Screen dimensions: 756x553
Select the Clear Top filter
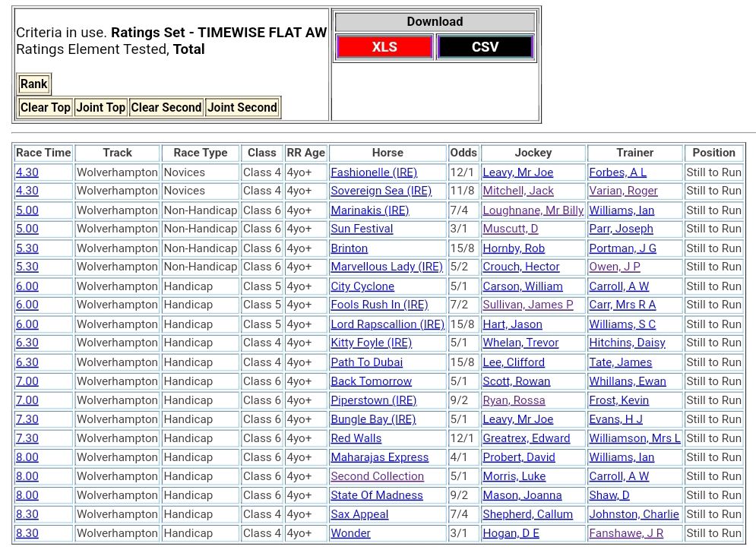click(x=45, y=108)
